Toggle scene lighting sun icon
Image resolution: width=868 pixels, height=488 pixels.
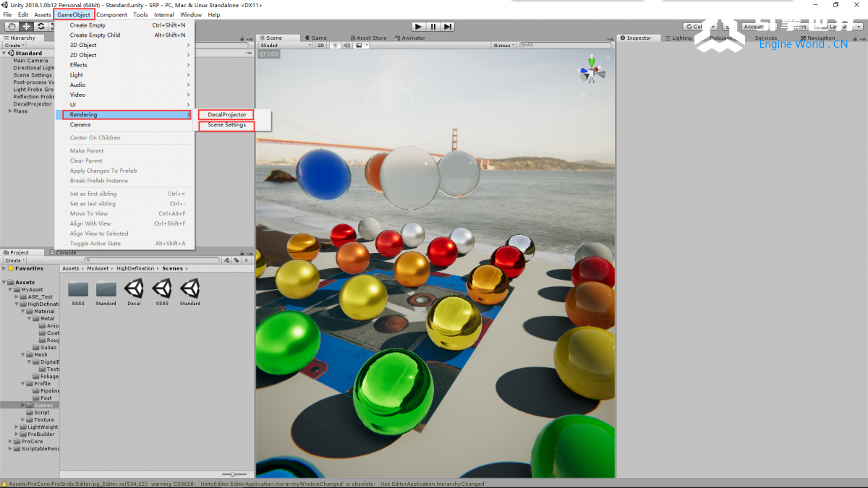(335, 45)
